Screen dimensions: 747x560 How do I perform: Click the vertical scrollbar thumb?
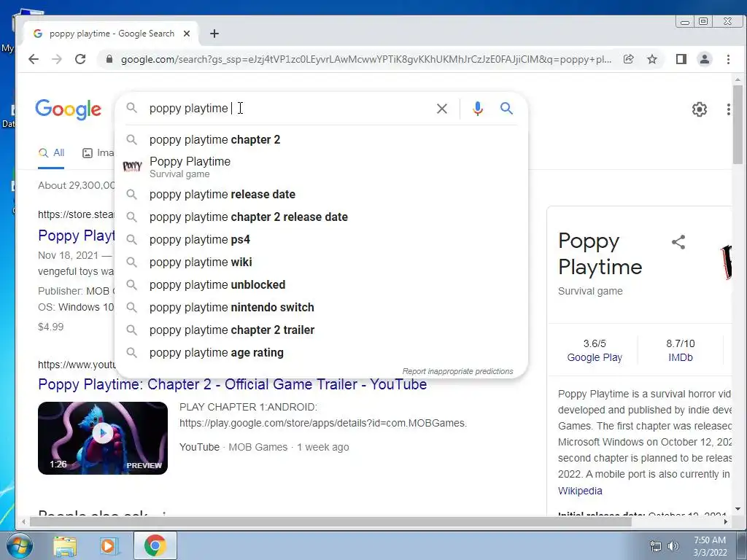click(x=738, y=124)
